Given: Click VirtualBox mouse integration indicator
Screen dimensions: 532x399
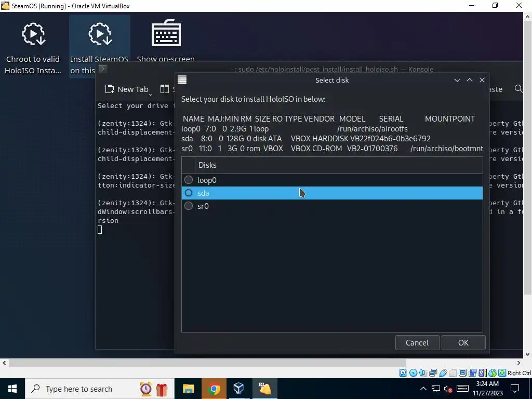Looking at the screenshot, I should coord(493,373).
